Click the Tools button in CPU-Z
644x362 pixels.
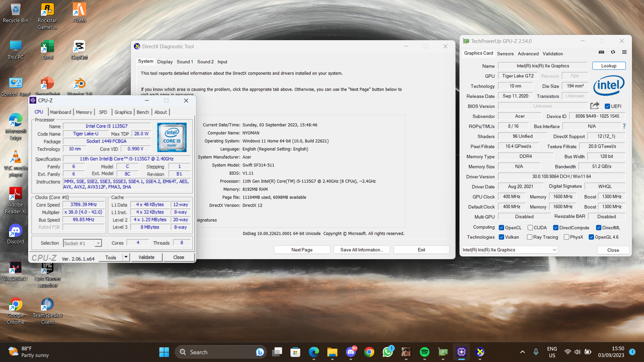[x=111, y=257]
